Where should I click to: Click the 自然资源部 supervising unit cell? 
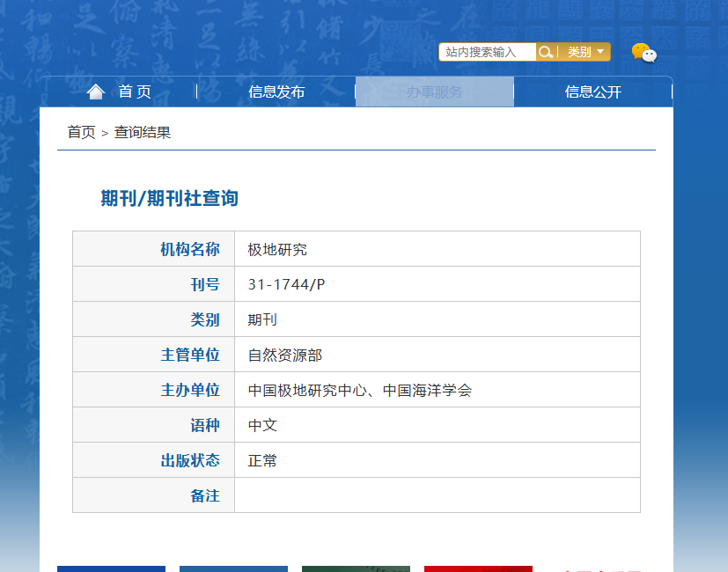click(x=438, y=355)
